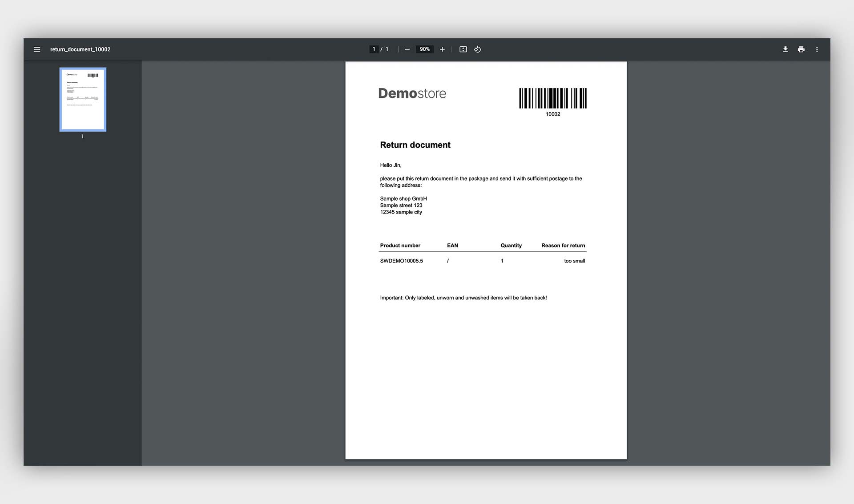Screen dimensions: 854x504
Task: Click the '12345 sample city' line
Action: click(x=401, y=212)
